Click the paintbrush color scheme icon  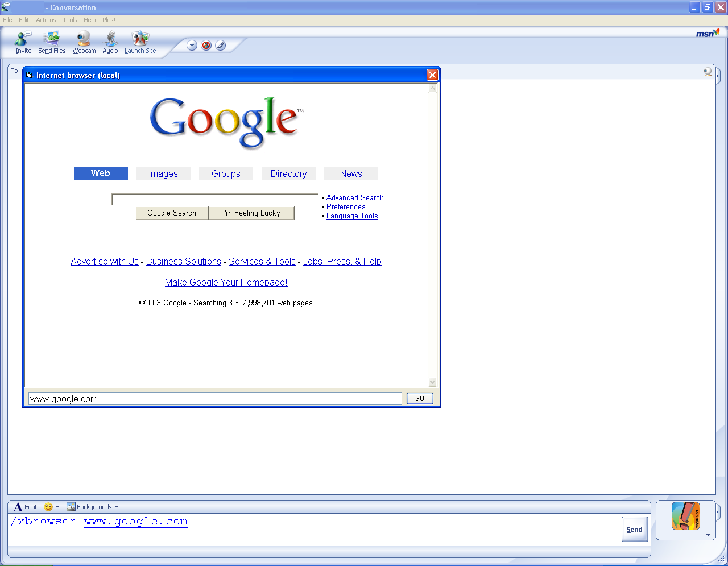pos(221,46)
